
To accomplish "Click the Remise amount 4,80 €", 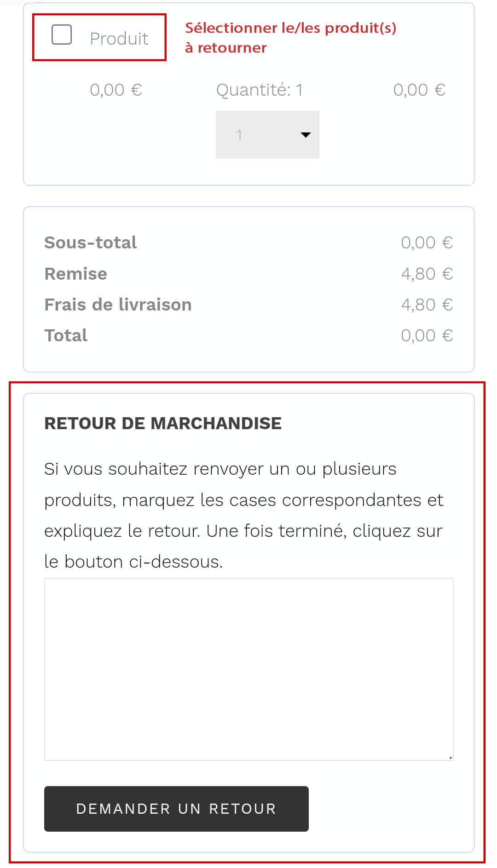I will click(427, 274).
